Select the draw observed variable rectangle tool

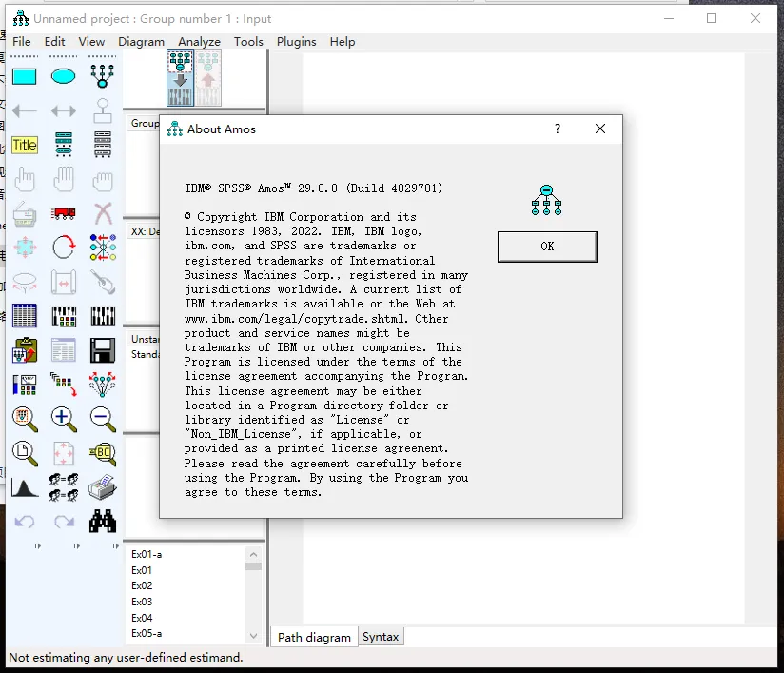click(24, 76)
